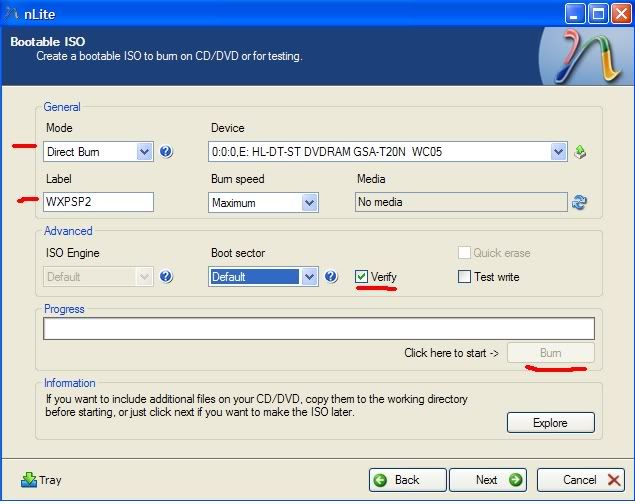Screen dimensions: 635x504
Task: Open the Device dropdown list
Action: [x=388, y=152]
